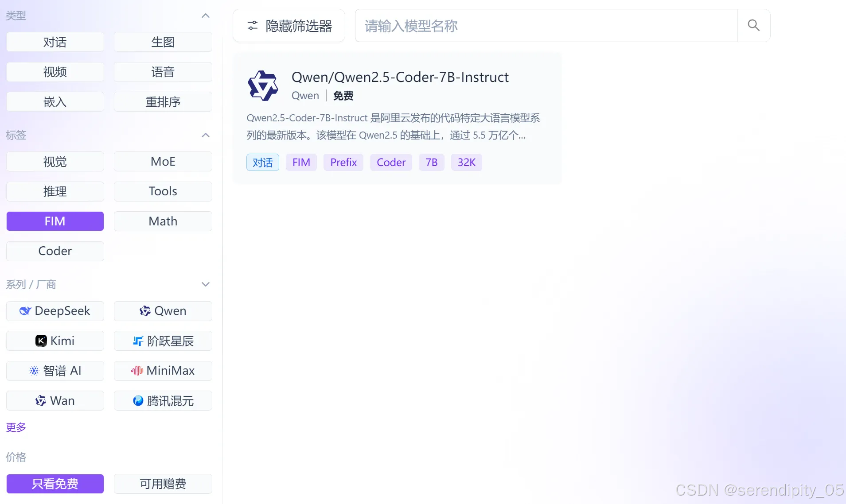Filter by DeepSeek vendor
Image resolution: width=846 pixels, height=504 pixels.
point(55,311)
